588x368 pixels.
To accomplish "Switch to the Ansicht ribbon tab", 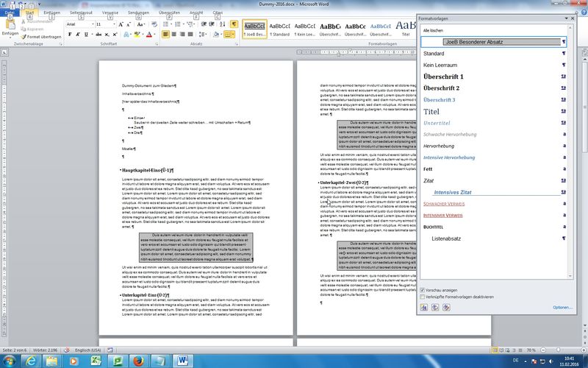I will 197,13.
